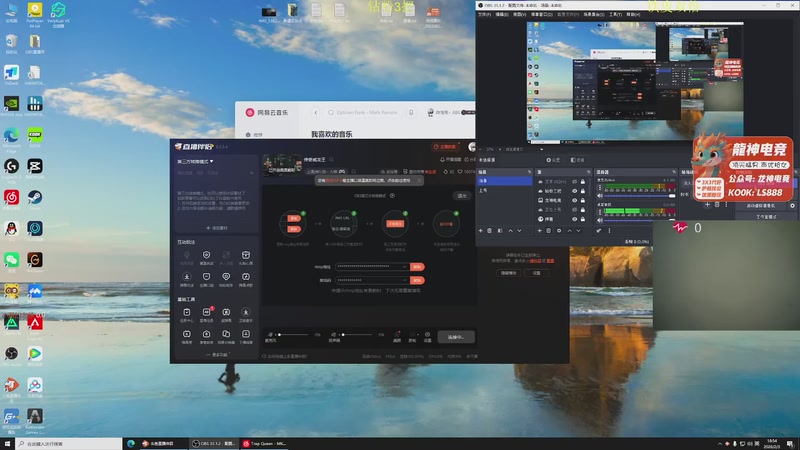Open source properties gear in OBS sources toolbar
Image resolution: width=800 pixels, height=450 pixels.
(x=559, y=231)
